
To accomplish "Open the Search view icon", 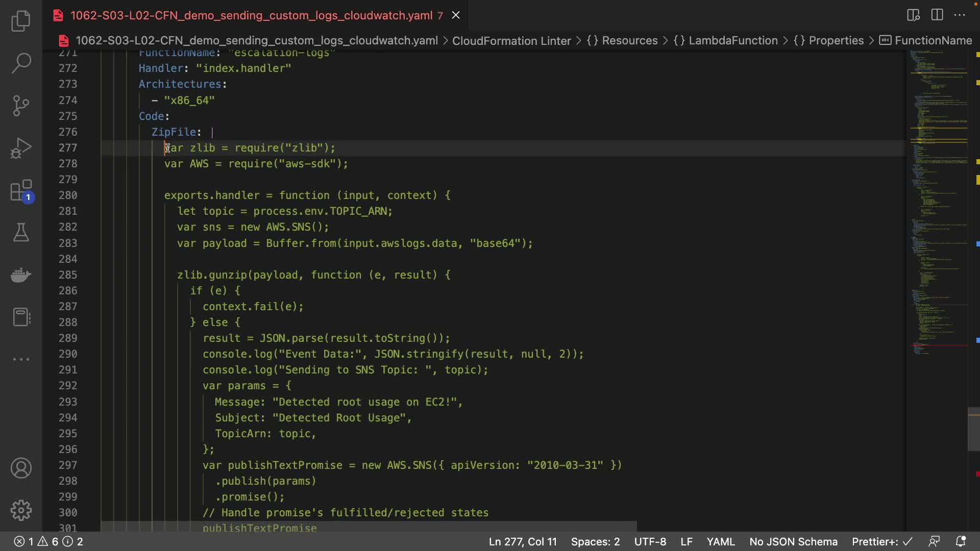I will pyautogui.click(x=21, y=63).
